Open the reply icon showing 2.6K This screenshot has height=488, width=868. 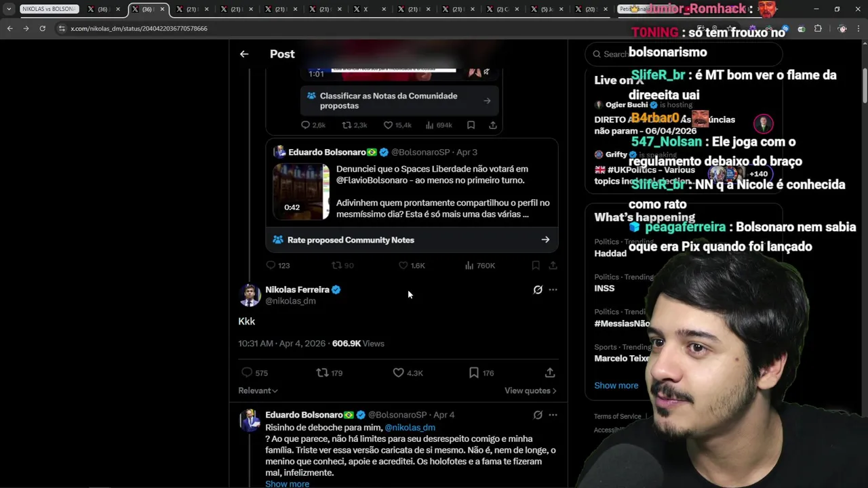305,125
